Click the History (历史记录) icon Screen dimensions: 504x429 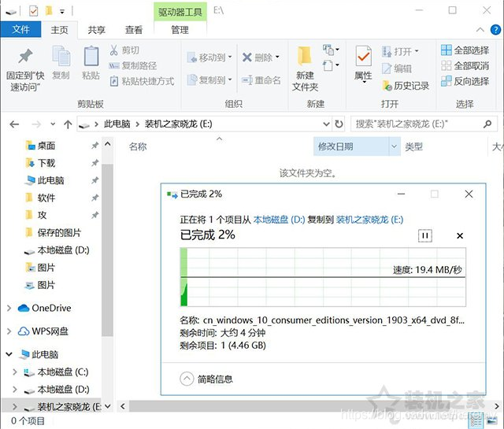click(x=387, y=85)
